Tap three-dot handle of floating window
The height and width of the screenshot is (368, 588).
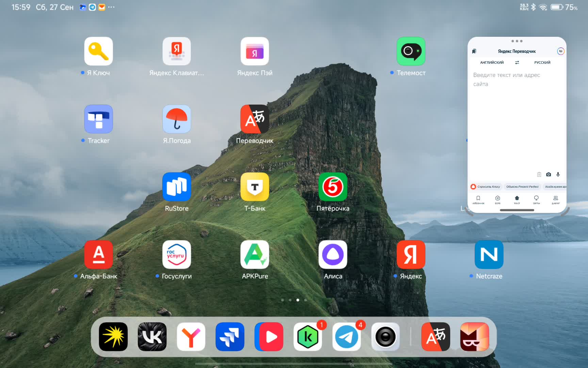517,41
